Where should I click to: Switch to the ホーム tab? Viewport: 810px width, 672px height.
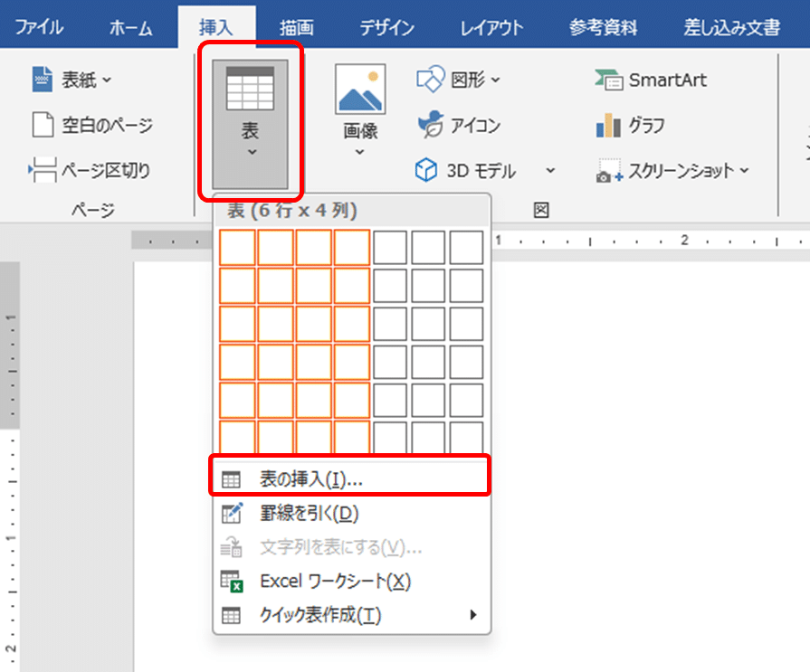click(130, 28)
